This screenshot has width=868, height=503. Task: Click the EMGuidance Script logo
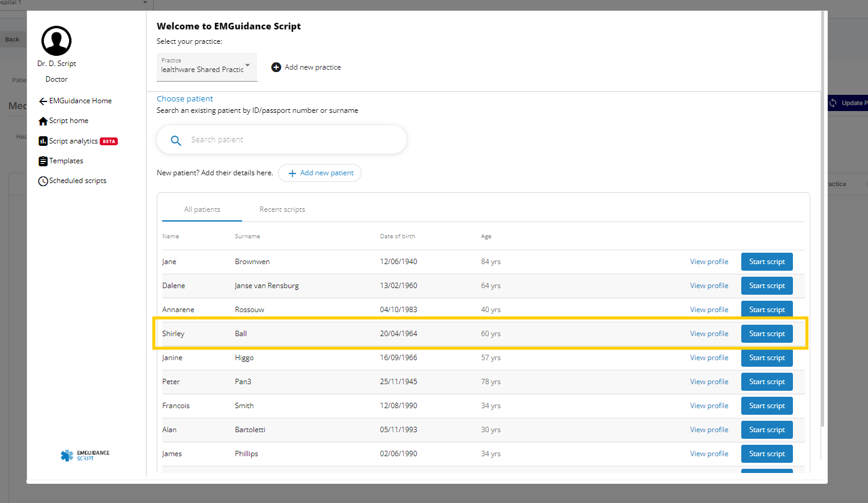point(85,456)
